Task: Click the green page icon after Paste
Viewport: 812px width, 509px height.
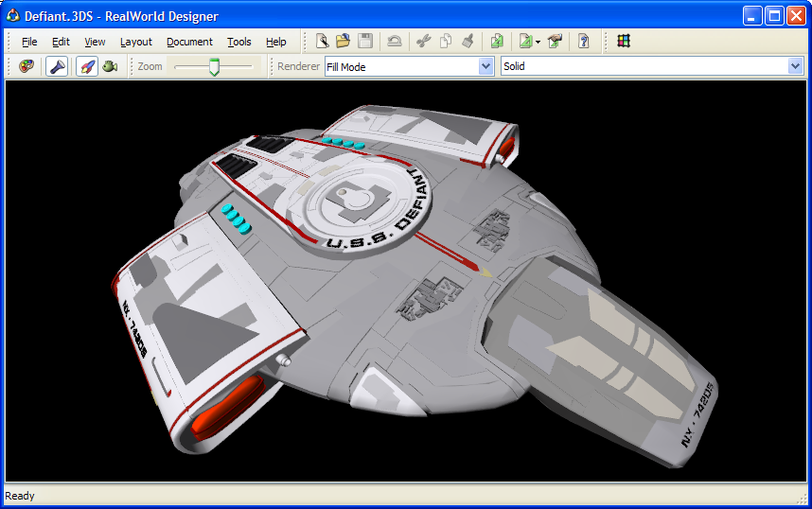Action: point(497,41)
